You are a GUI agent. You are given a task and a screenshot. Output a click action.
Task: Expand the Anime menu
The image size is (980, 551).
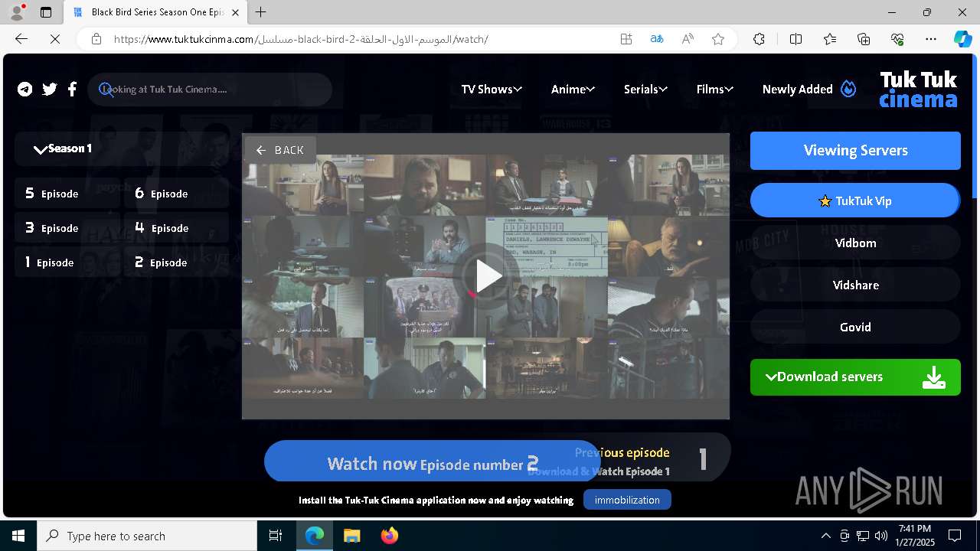point(573,90)
